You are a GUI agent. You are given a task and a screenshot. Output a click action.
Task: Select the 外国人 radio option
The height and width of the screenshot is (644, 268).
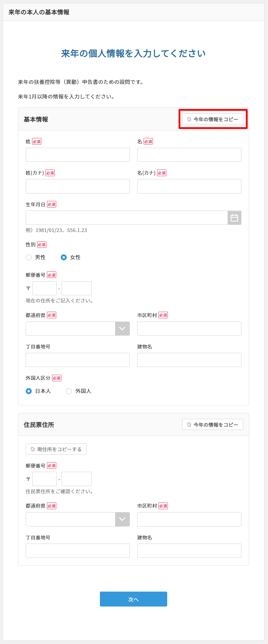point(69,391)
